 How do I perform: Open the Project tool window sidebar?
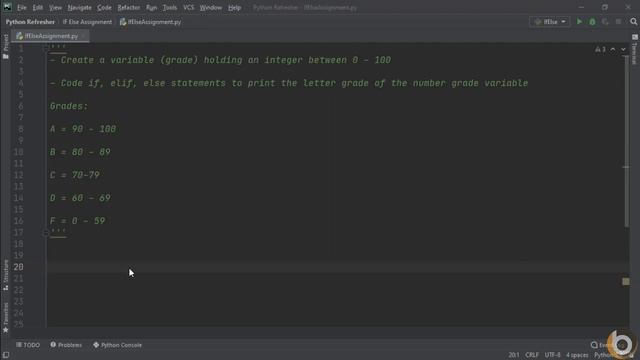[x=6, y=47]
